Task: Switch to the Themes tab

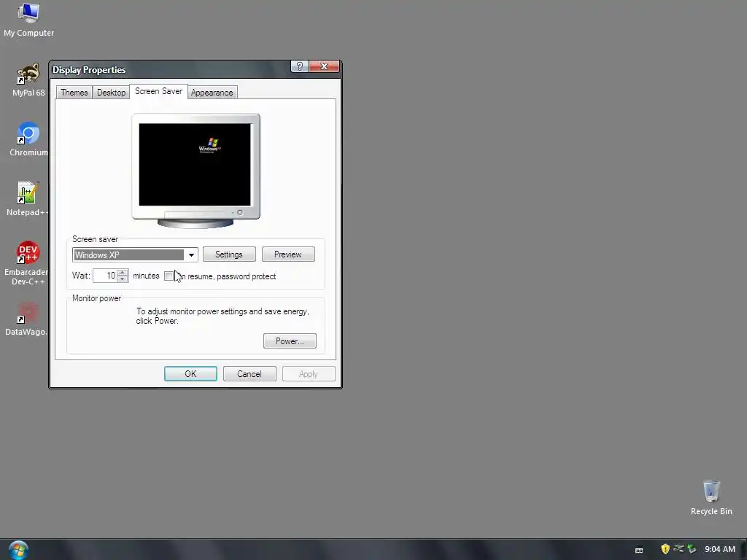Action: coord(74,93)
